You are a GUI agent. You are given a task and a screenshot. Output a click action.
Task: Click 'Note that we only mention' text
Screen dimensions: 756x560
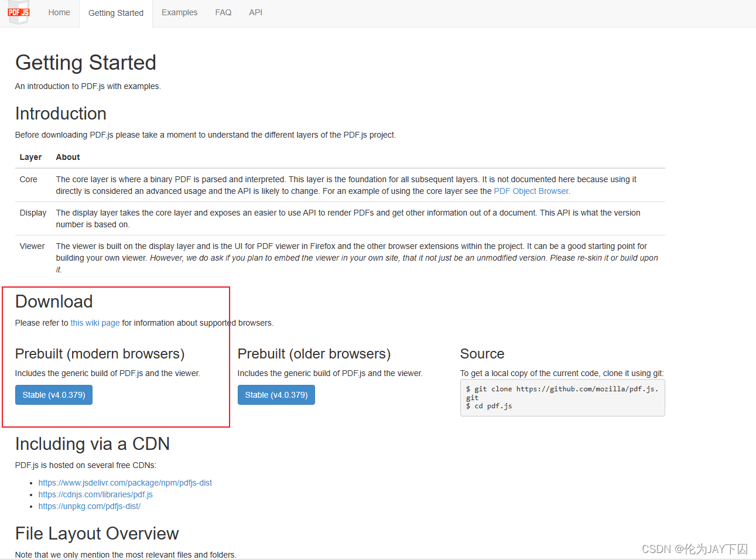coord(126,555)
